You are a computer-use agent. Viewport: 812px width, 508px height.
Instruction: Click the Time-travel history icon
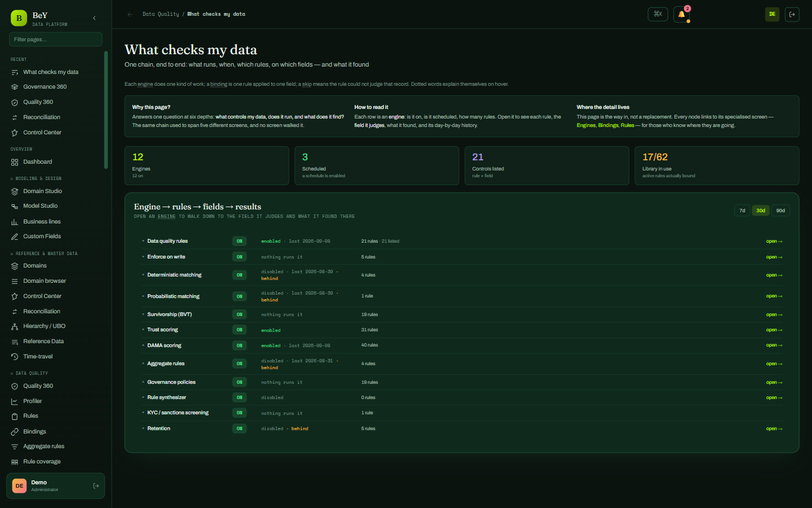point(15,357)
